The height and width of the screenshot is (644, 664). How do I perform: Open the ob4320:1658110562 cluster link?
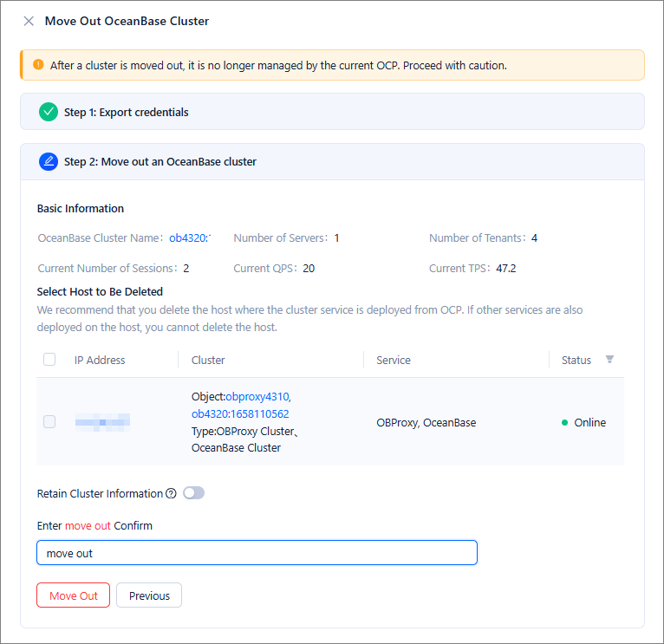tap(240, 413)
